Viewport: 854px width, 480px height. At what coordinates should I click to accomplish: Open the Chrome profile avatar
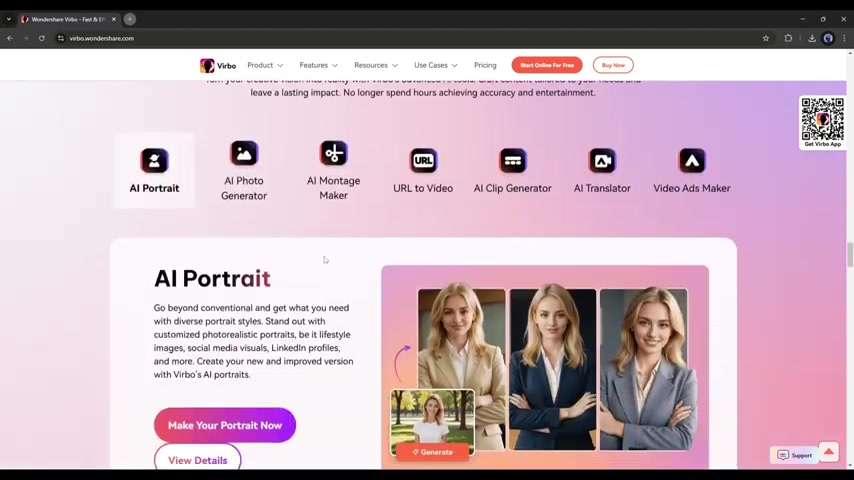828,38
